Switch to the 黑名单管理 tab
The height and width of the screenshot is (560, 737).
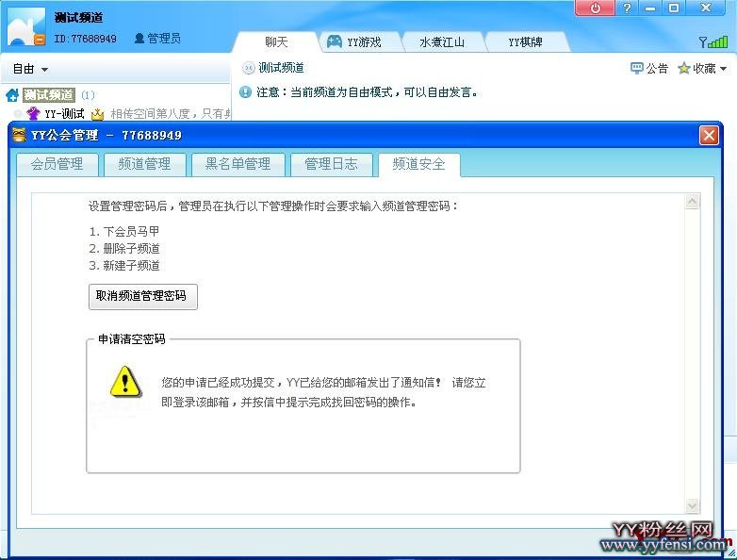coord(237,164)
